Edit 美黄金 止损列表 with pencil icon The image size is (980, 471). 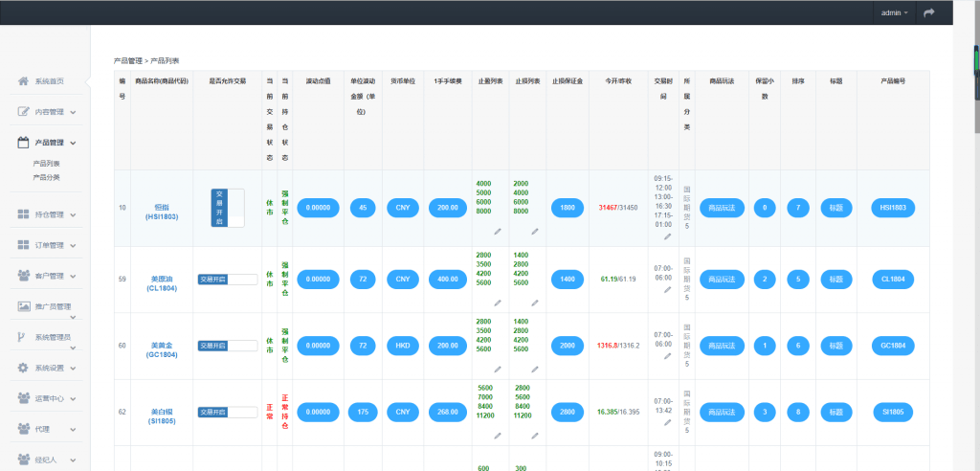point(534,370)
